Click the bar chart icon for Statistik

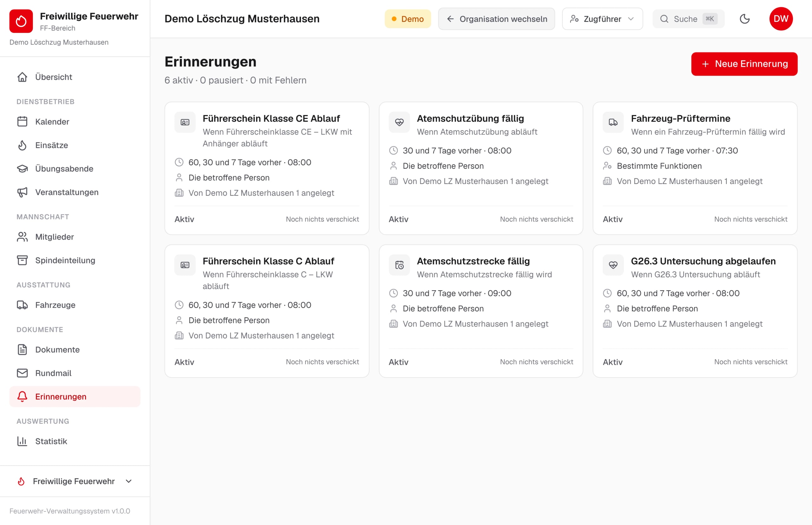[x=23, y=441]
